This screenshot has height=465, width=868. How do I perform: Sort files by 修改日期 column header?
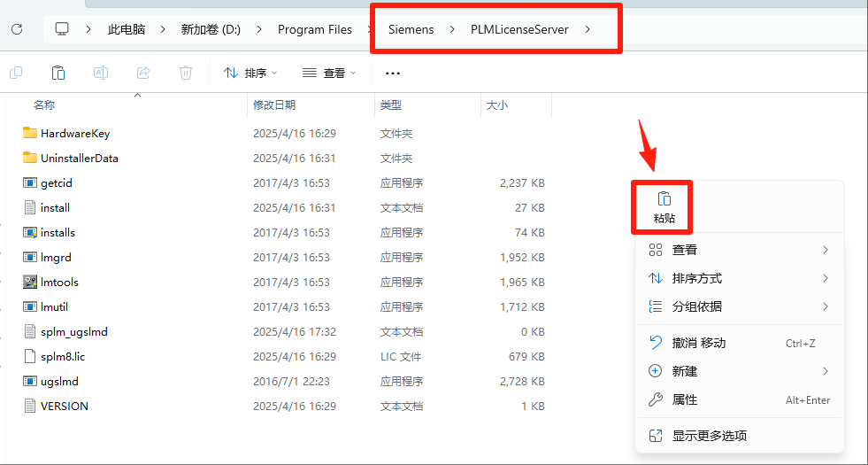tap(274, 105)
